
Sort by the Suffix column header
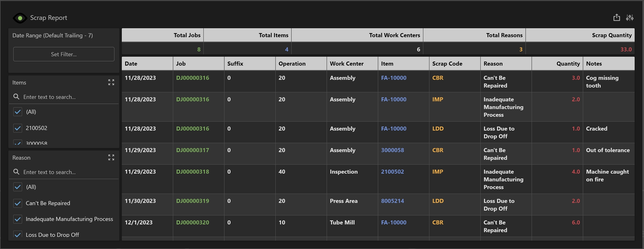[x=250, y=64]
